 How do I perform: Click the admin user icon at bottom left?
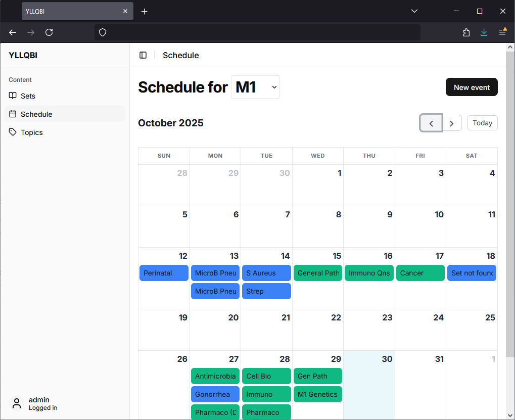[x=16, y=403]
